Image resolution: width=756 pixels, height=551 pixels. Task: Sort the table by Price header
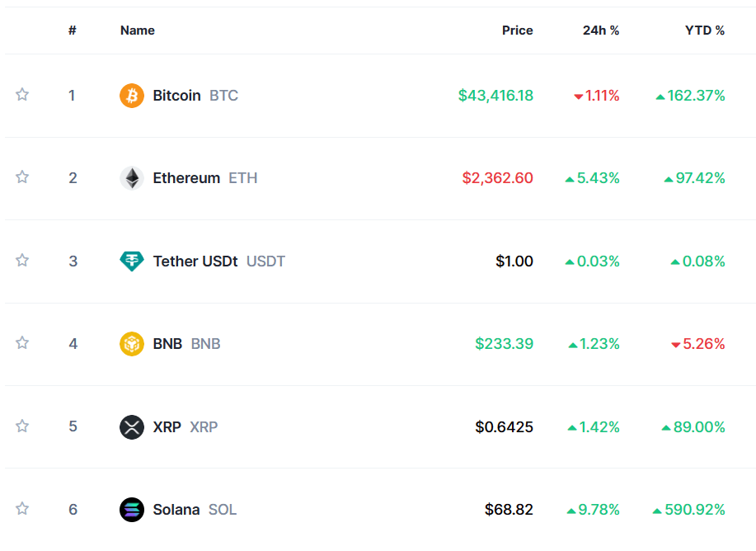tap(517, 30)
